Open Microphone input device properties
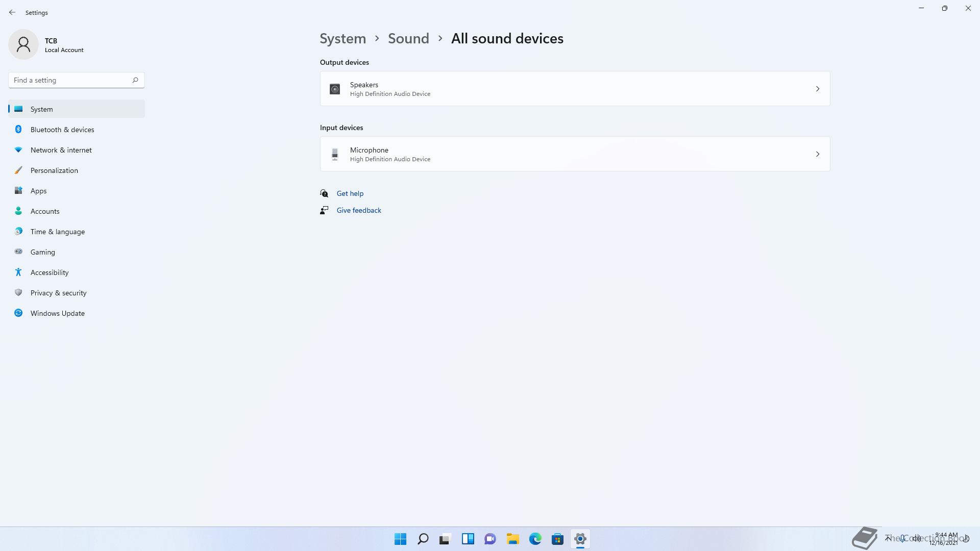The image size is (980, 551). (x=575, y=154)
